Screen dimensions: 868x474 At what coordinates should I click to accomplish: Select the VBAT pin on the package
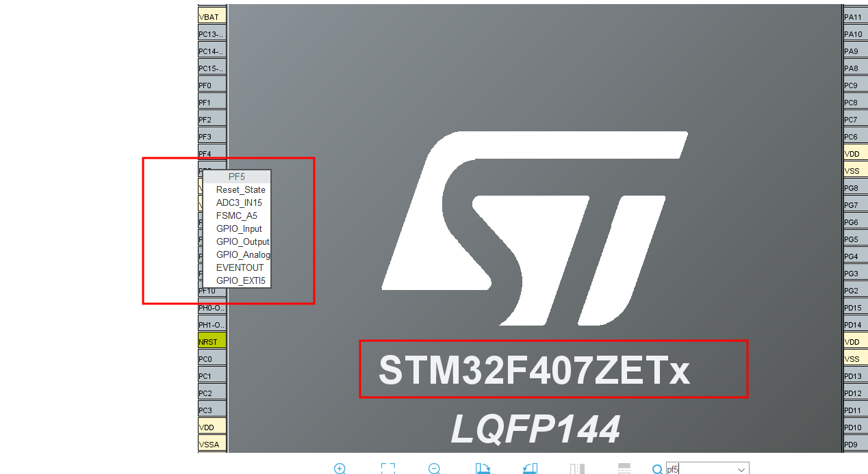(x=212, y=16)
